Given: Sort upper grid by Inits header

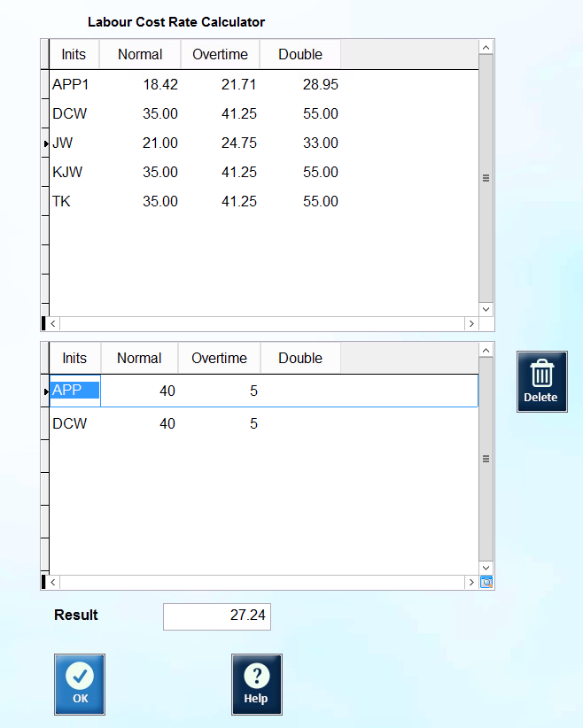Looking at the screenshot, I should tap(74, 54).
